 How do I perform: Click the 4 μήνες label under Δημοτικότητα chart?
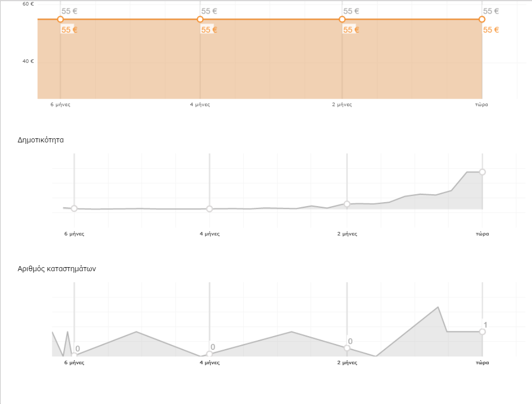tap(210, 234)
